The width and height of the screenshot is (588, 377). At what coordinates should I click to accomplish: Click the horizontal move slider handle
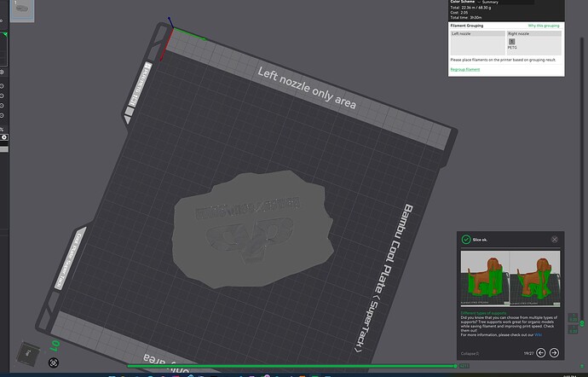[455, 366]
